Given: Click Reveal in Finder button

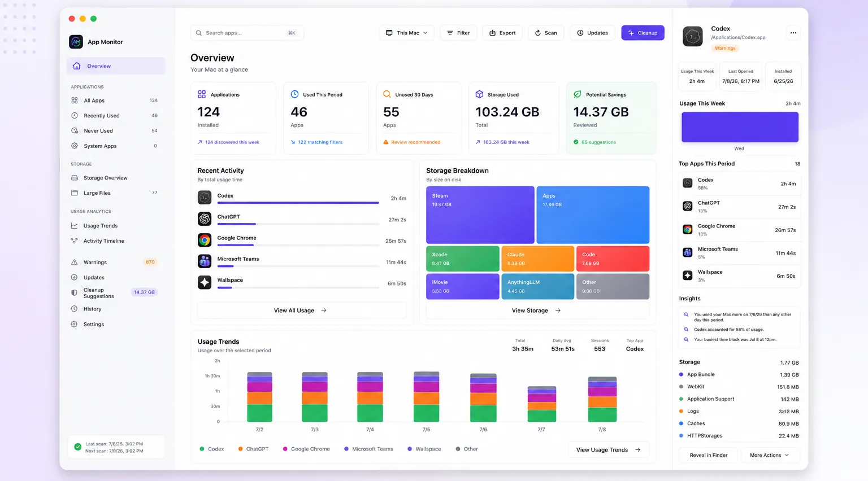Looking at the screenshot, I should [709, 456].
